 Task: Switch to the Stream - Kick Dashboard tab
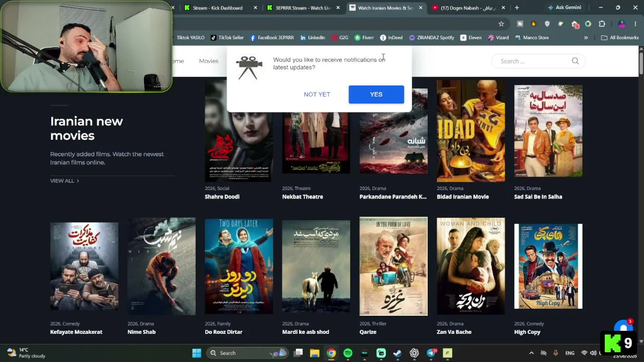click(x=217, y=8)
